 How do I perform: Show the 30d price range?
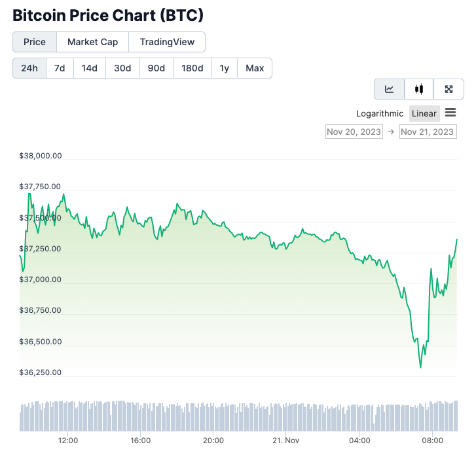coord(122,68)
